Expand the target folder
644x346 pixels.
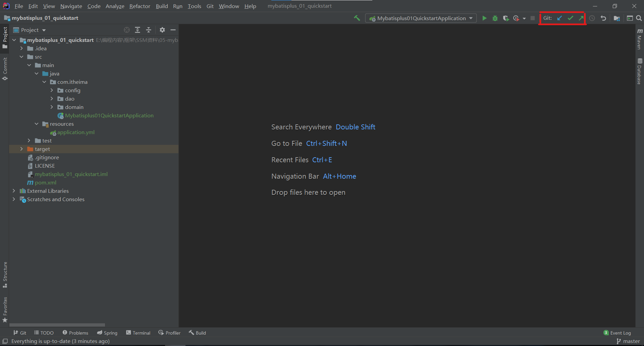point(21,149)
